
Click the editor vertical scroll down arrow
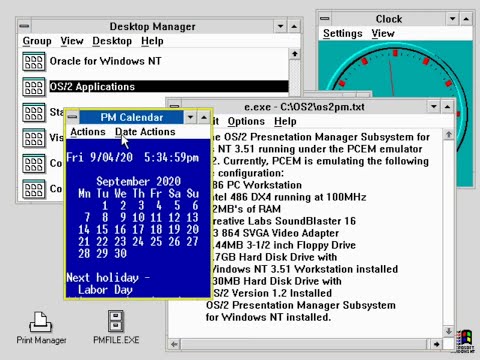tap(449, 331)
